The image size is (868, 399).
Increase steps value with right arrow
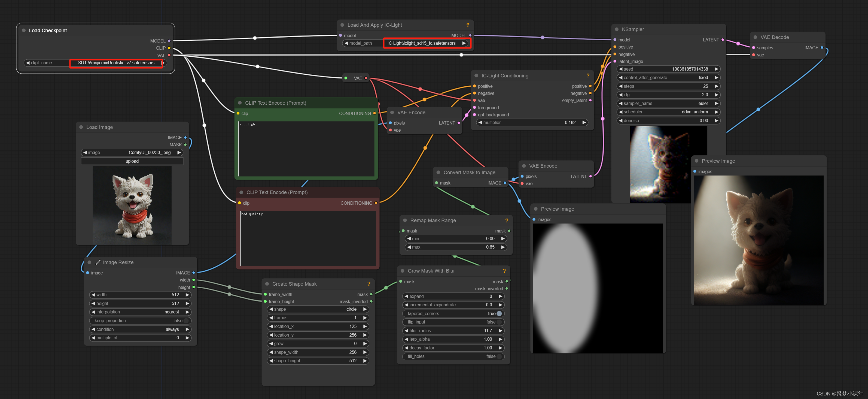coord(716,86)
